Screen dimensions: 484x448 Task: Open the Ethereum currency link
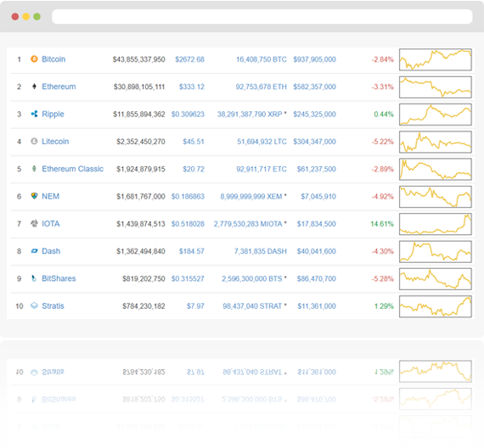coord(59,87)
